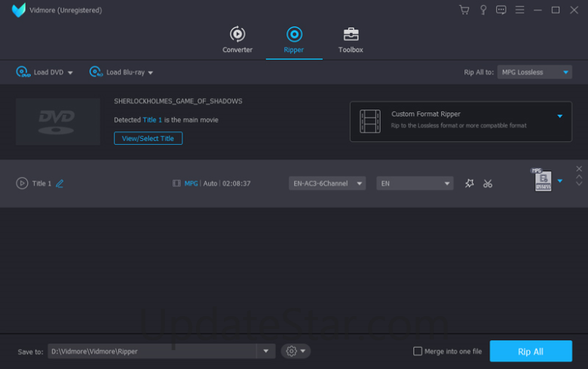Click the Vidmore logo icon
Image resolution: width=588 pixels, height=369 pixels.
coord(18,10)
